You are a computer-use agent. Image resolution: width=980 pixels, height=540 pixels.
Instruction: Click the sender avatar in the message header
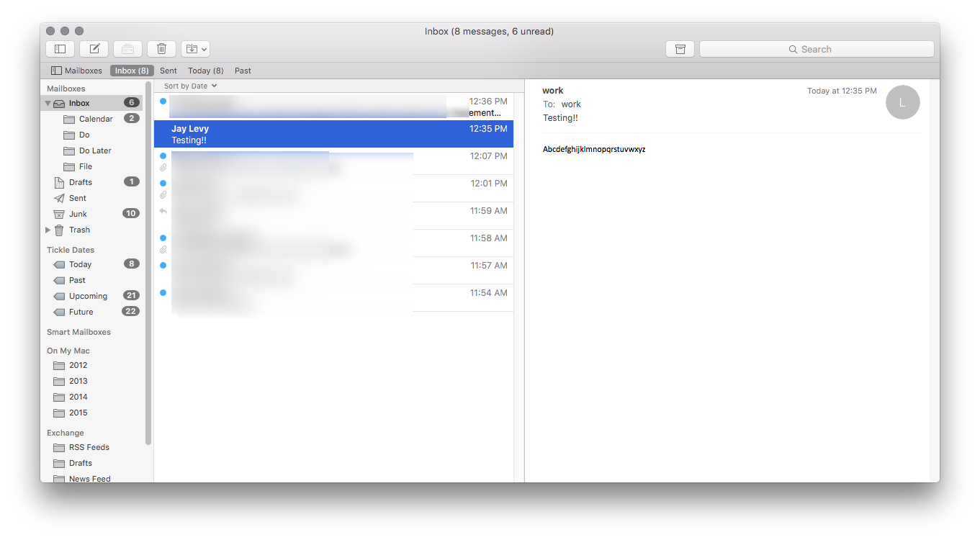click(902, 102)
